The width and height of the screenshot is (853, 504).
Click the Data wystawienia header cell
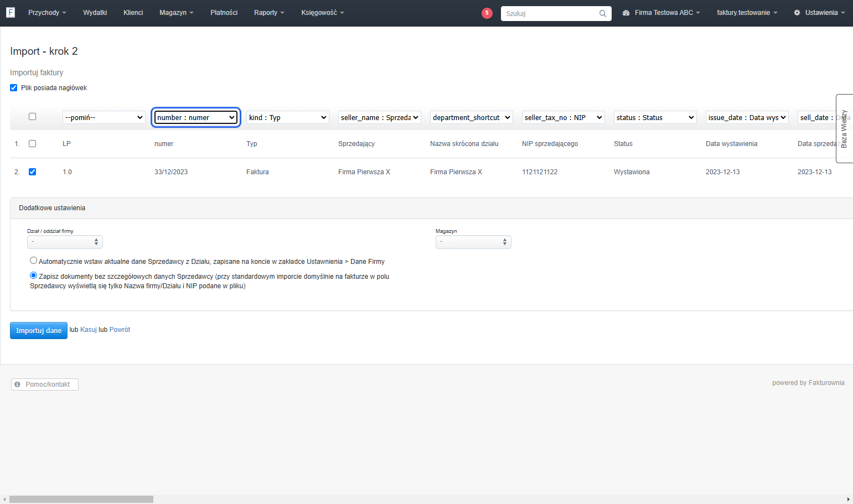tap(731, 144)
